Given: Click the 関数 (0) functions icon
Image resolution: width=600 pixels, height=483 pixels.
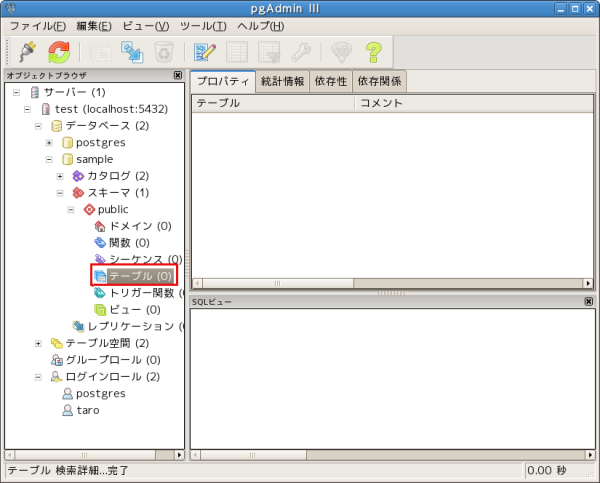Looking at the screenshot, I should pyautogui.click(x=100, y=243).
